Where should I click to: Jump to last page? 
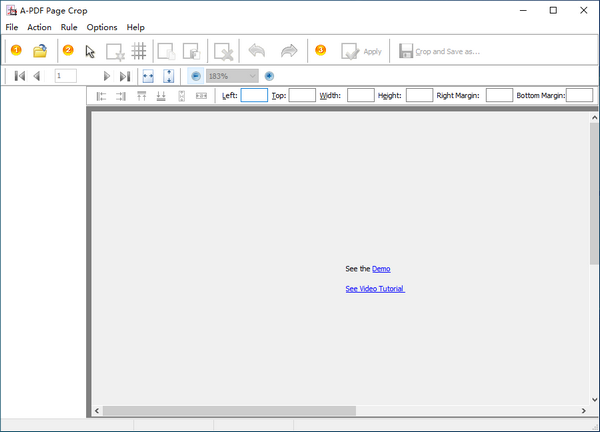125,76
